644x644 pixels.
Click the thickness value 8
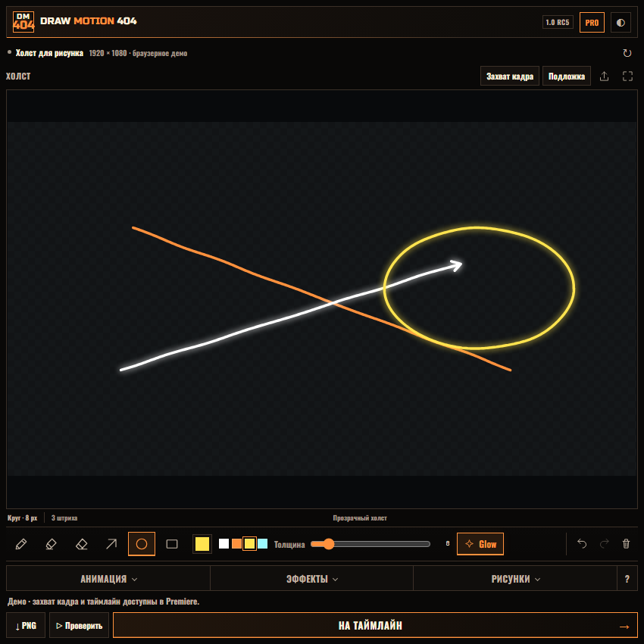447,544
